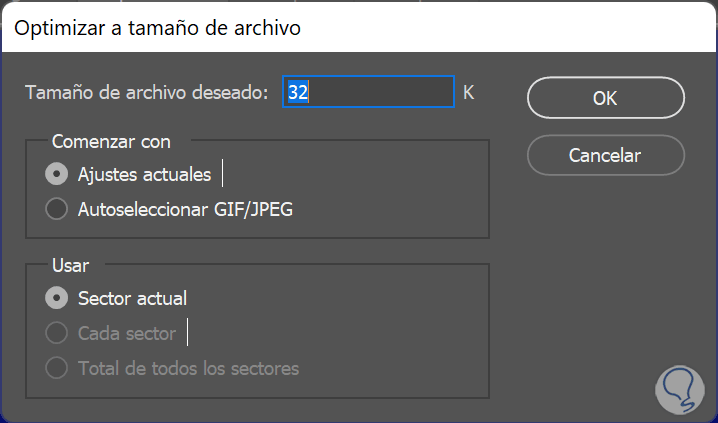This screenshot has width=718, height=423.
Task: Pick the Cada sector radio option
Action: tap(58, 333)
